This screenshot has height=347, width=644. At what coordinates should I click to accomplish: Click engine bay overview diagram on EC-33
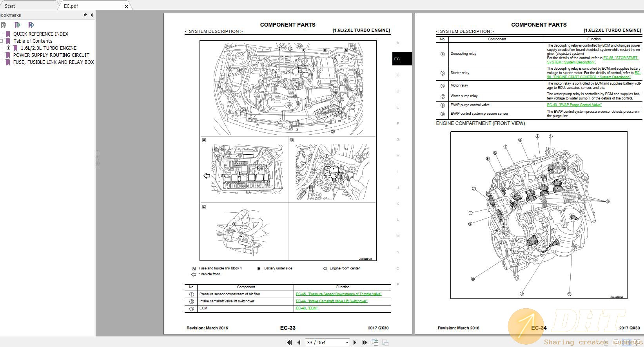288,89
